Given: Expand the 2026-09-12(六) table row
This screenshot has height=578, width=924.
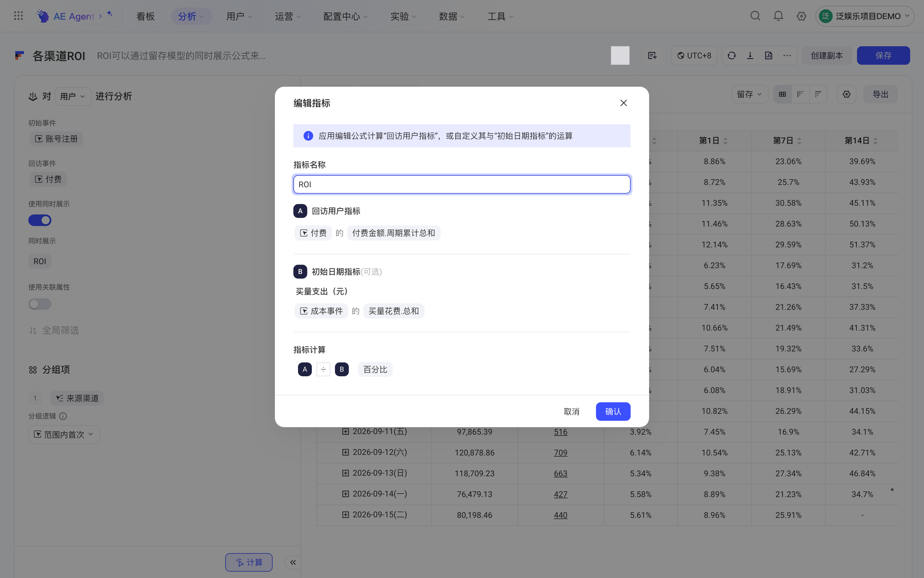Looking at the screenshot, I should pos(346,452).
